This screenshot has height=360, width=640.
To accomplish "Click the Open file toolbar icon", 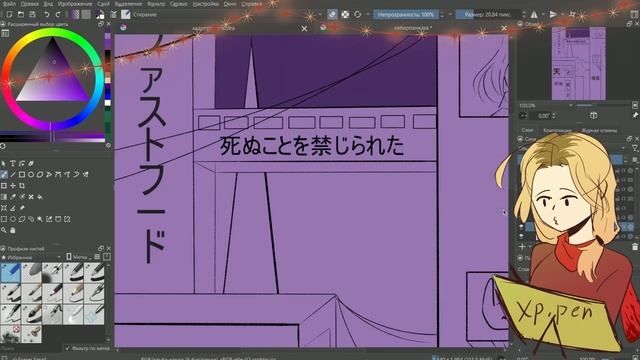I will 20,14.
